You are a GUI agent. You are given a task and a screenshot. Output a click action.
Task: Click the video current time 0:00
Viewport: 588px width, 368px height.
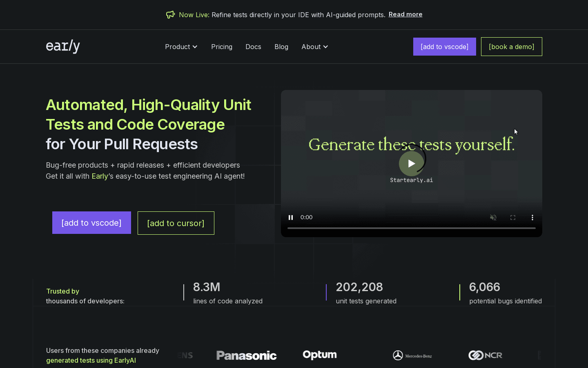307,218
